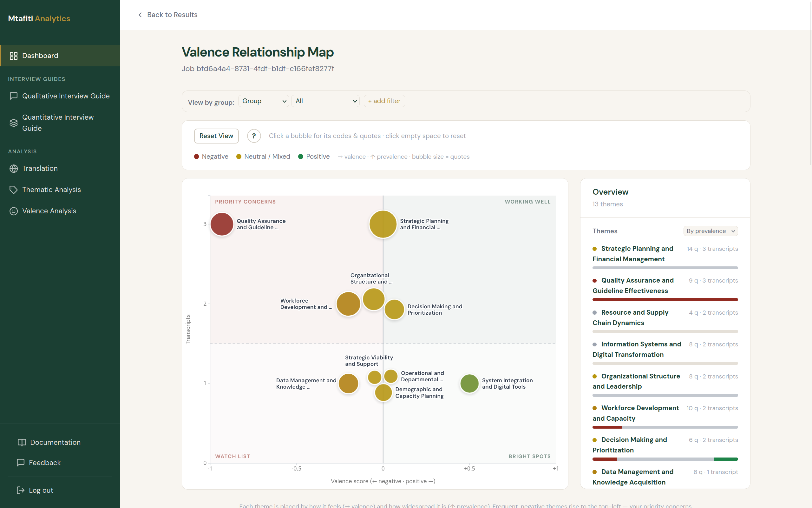Image resolution: width=812 pixels, height=508 pixels.
Task: Select the Decision Making and Prioritization bubble
Action: point(394,310)
